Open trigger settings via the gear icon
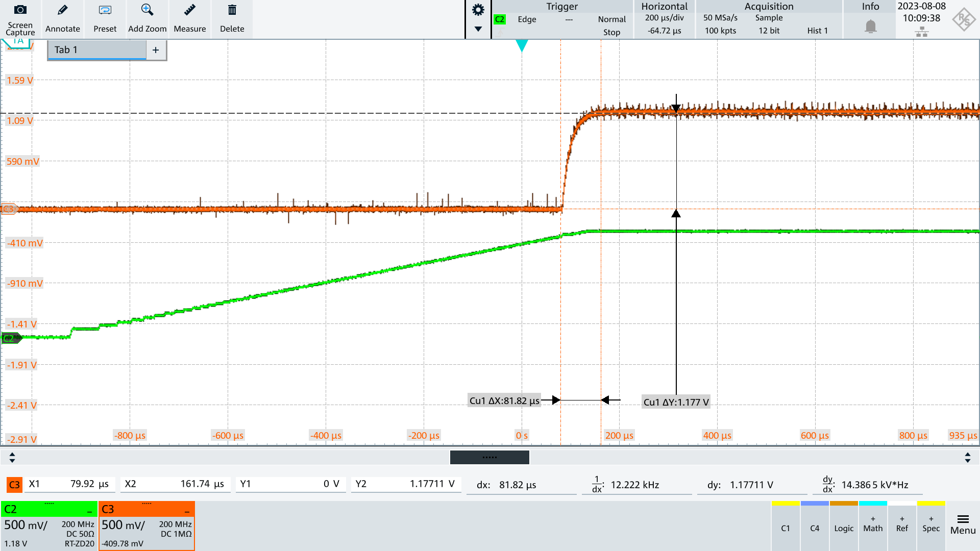This screenshot has width=980, height=551. click(x=478, y=9)
